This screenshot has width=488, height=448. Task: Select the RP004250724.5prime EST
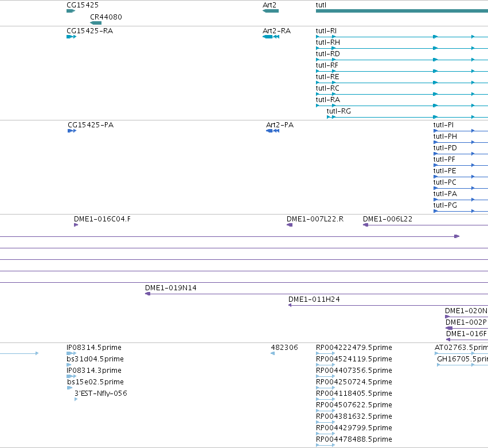326,388
